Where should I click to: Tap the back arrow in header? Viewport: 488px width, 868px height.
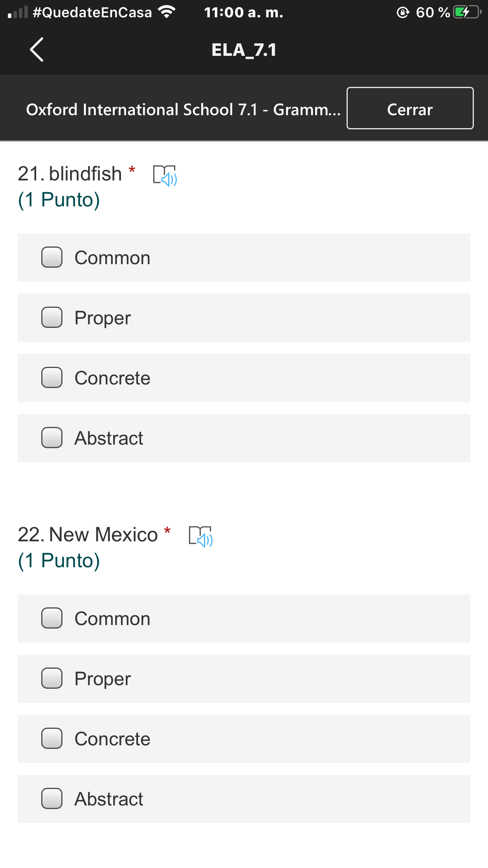pyautogui.click(x=37, y=50)
